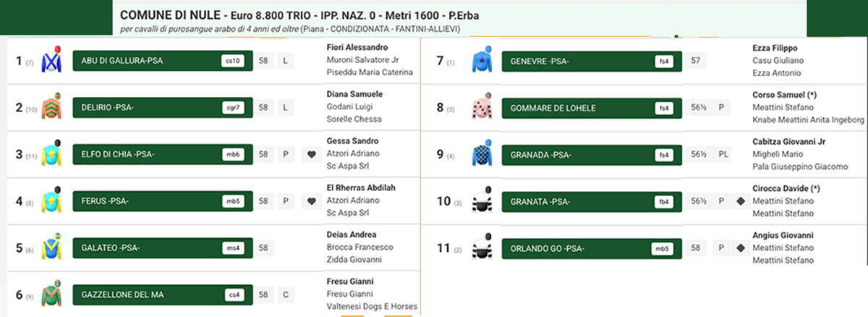Click Gazzellone del Ma's green silk icon
This screenshot has height=317, width=868.
51,295
